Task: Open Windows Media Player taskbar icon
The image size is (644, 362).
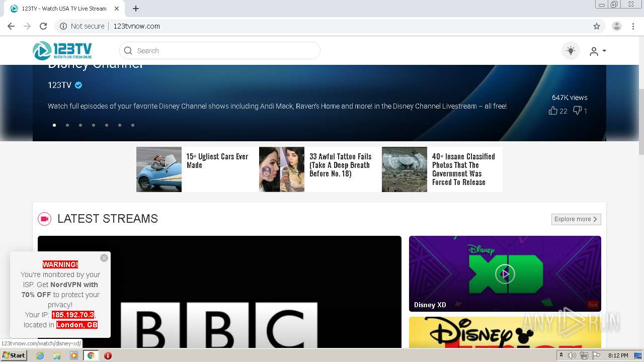Action: click(x=74, y=355)
